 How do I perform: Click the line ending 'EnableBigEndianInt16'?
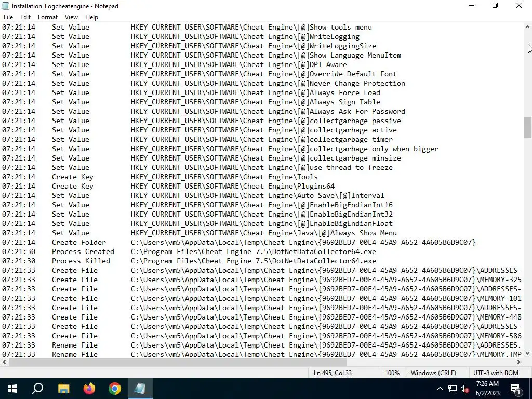(197, 205)
